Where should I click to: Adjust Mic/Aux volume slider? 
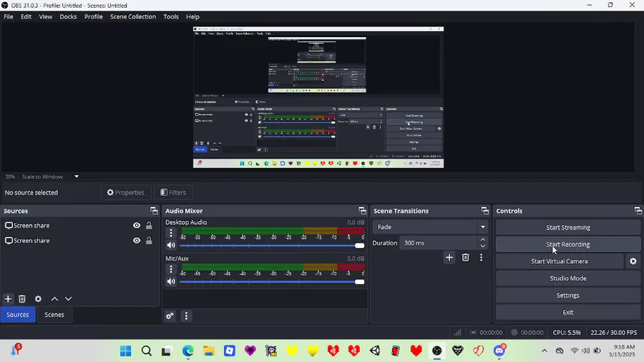(x=271, y=282)
